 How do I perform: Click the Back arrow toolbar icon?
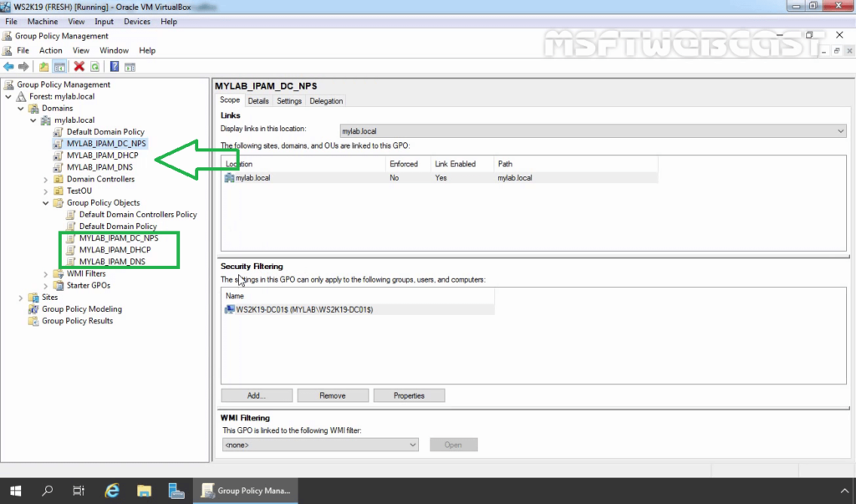pos(8,67)
